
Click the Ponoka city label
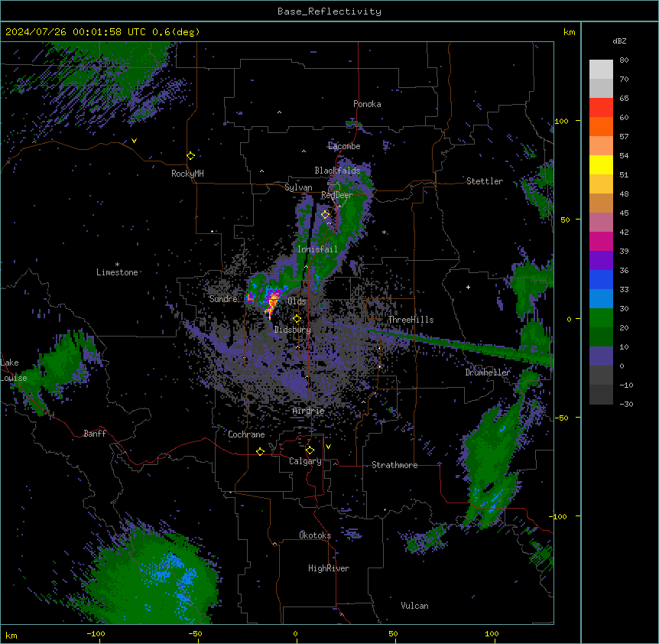point(367,104)
